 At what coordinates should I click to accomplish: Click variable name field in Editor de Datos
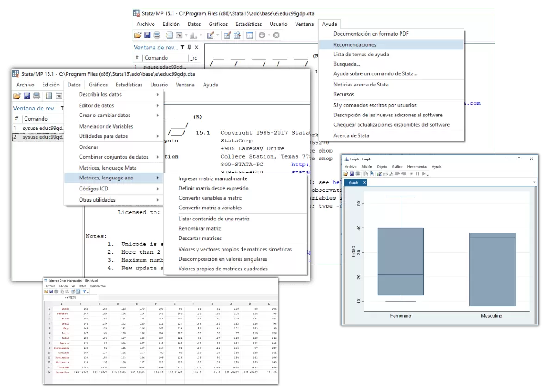point(70,297)
